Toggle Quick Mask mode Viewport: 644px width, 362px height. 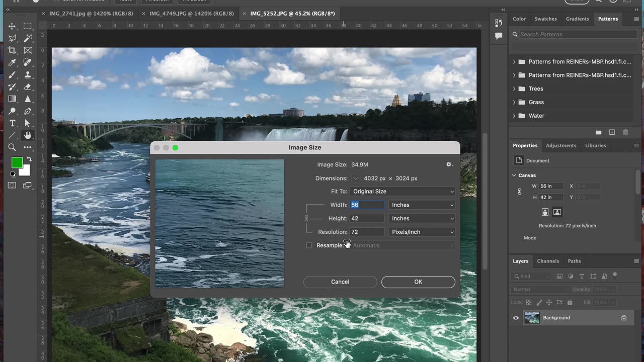12,186
